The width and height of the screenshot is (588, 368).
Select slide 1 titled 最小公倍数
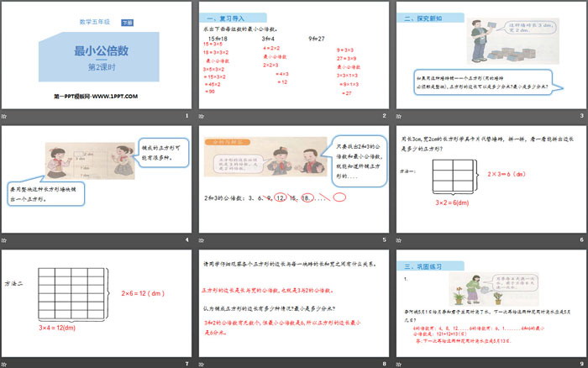click(x=97, y=54)
